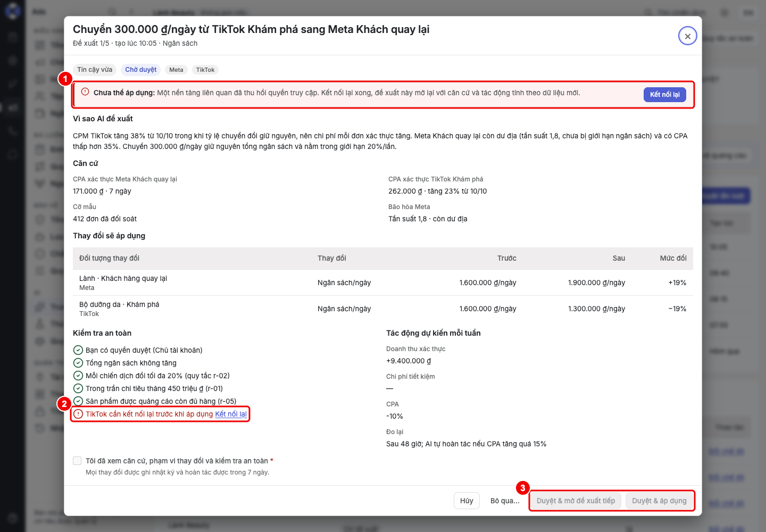
Task: Click the 'Tần suất 1,8 · còn dư địa' value
Action: pyautogui.click(x=428, y=219)
